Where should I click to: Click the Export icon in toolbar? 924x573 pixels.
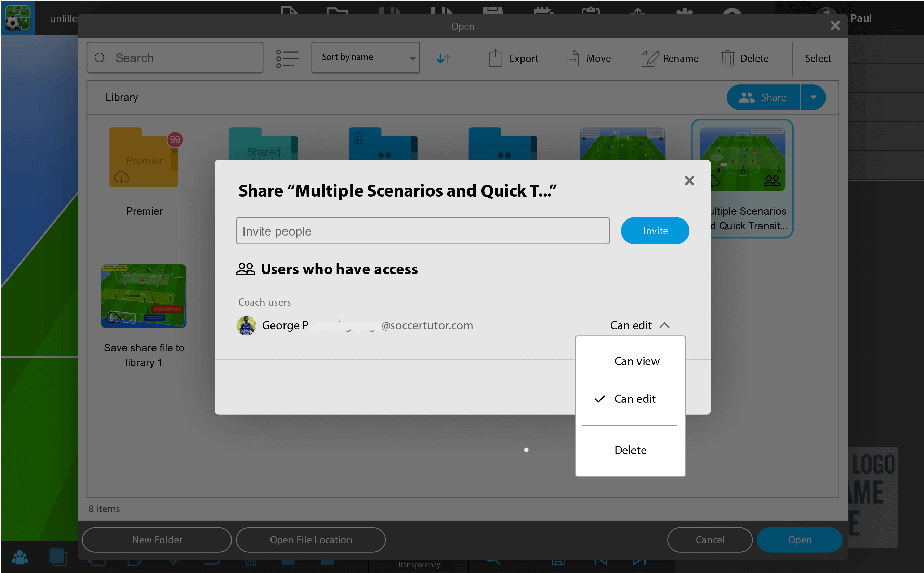[x=495, y=58]
